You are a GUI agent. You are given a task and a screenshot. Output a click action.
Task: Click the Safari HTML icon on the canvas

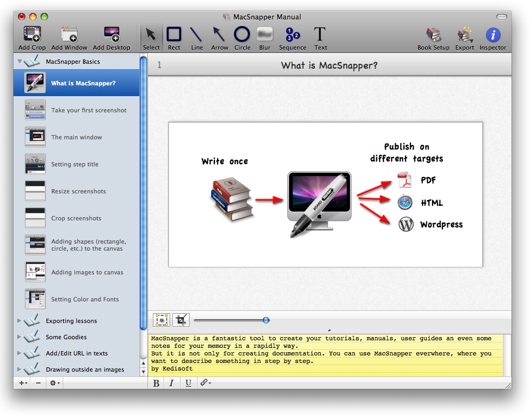click(x=405, y=203)
